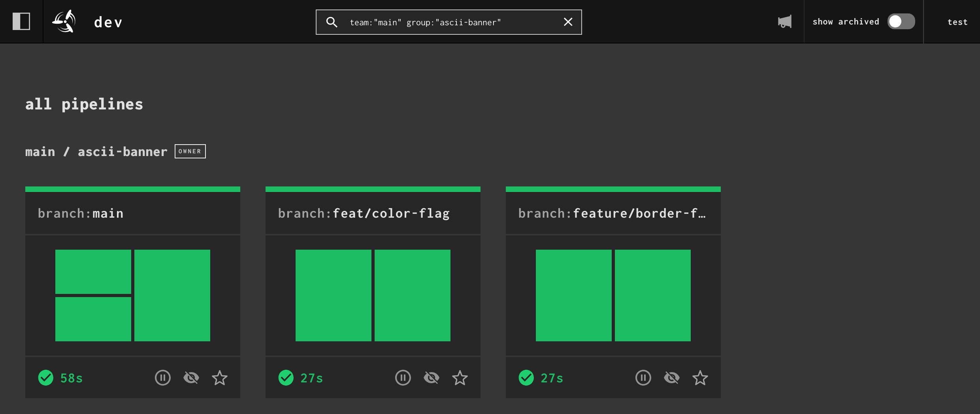Screen dimensions: 980x414
Task: Open the megaphone announcements icon
Action: [785, 21]
